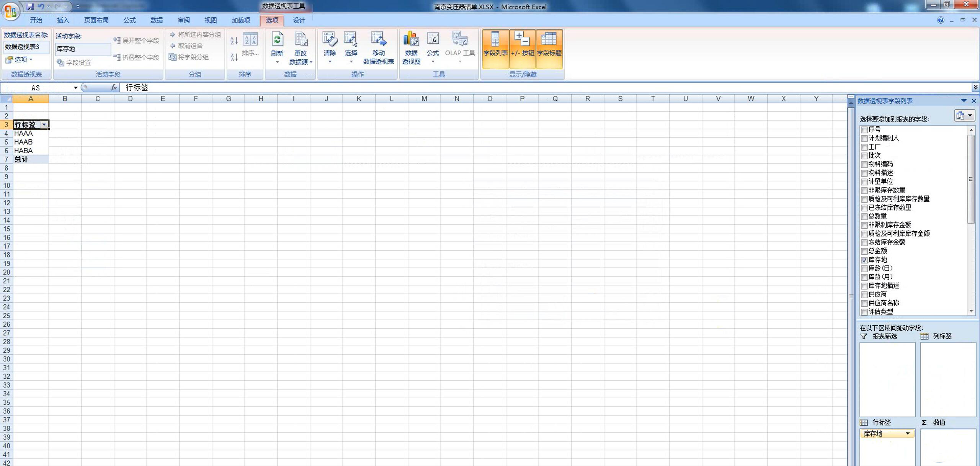This screenshot has width=980, height=466.
Task: Click the Refresh (刷新) pivot table icon
Action: [x=277, y=40]
